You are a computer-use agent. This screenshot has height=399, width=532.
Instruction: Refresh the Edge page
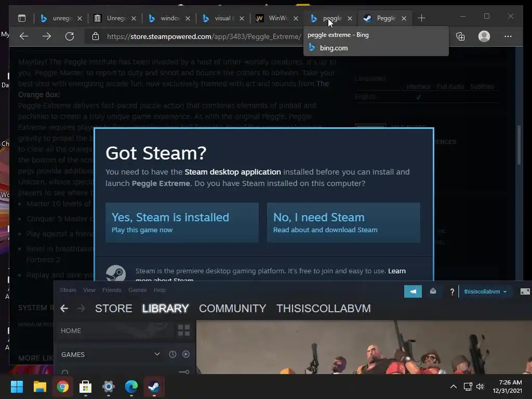(70, 36)
